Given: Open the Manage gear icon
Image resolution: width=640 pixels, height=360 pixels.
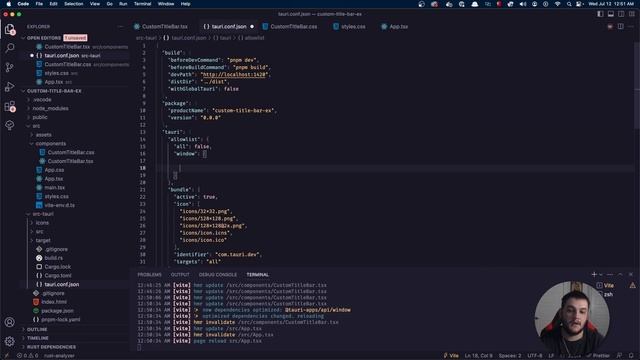Looking at the screenshot, I should click(9, 341).
